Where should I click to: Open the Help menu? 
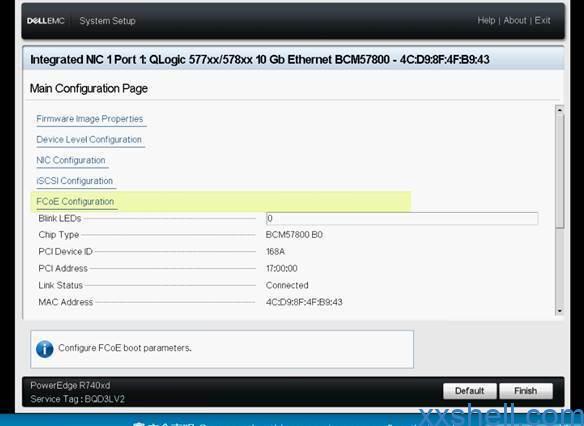pos(486,20)
